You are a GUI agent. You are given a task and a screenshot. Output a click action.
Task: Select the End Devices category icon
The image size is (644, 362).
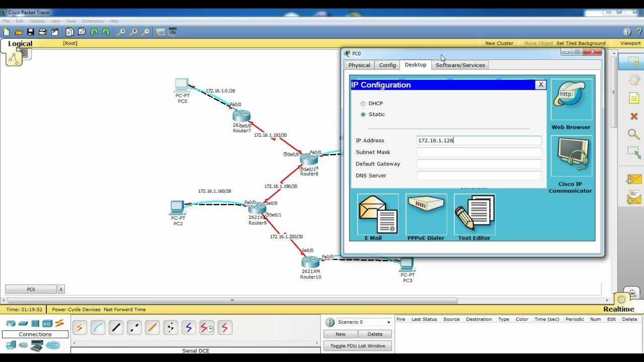[11, 345]
